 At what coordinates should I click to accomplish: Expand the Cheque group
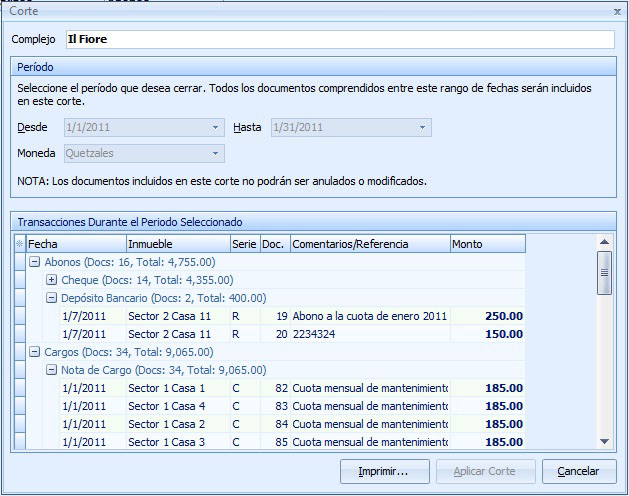(x=52, y=280)
